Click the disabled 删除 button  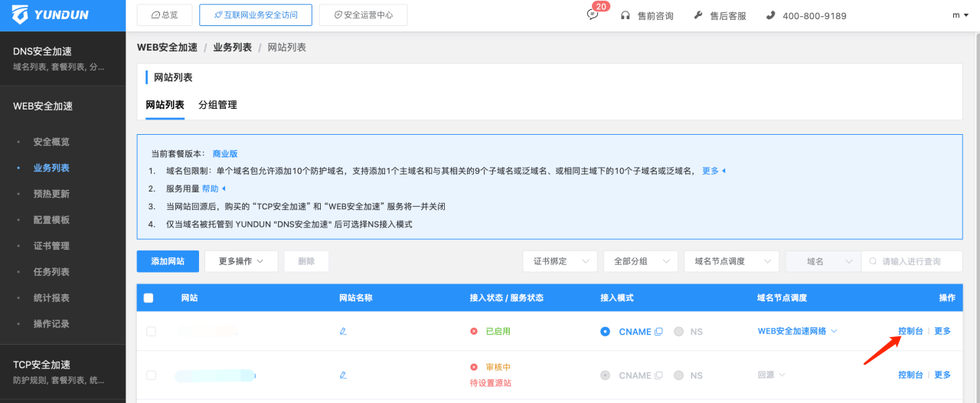(x=306, y=261)
